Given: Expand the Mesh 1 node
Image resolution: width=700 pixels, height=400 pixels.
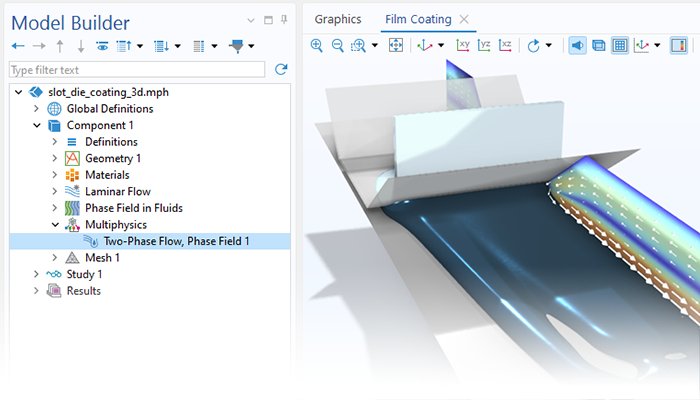Looking at the screenshot, I should point(54,258).
